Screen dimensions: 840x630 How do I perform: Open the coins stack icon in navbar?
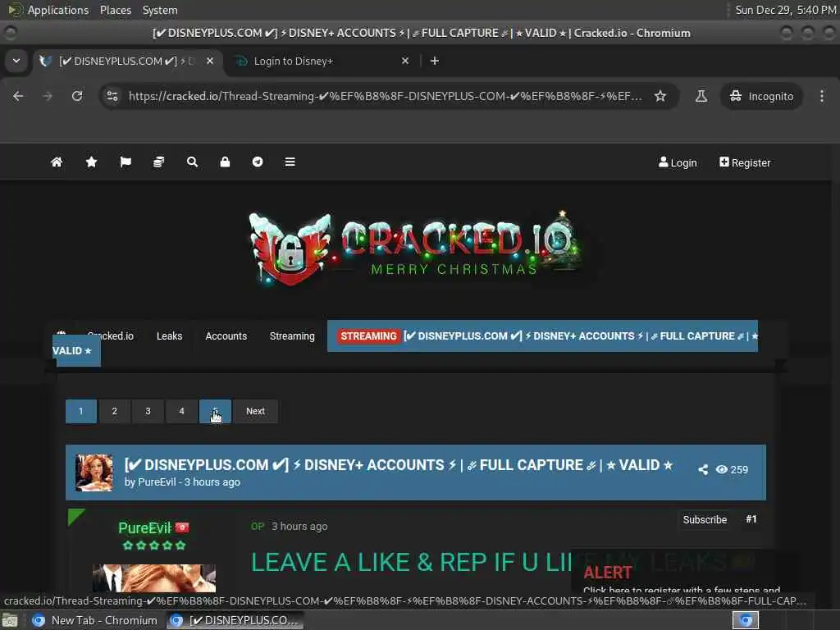[158, 162]
